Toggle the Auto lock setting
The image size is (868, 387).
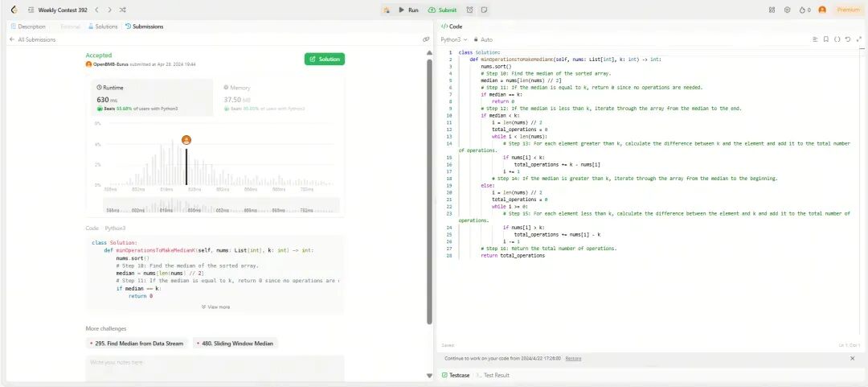[x=483, y=40]
